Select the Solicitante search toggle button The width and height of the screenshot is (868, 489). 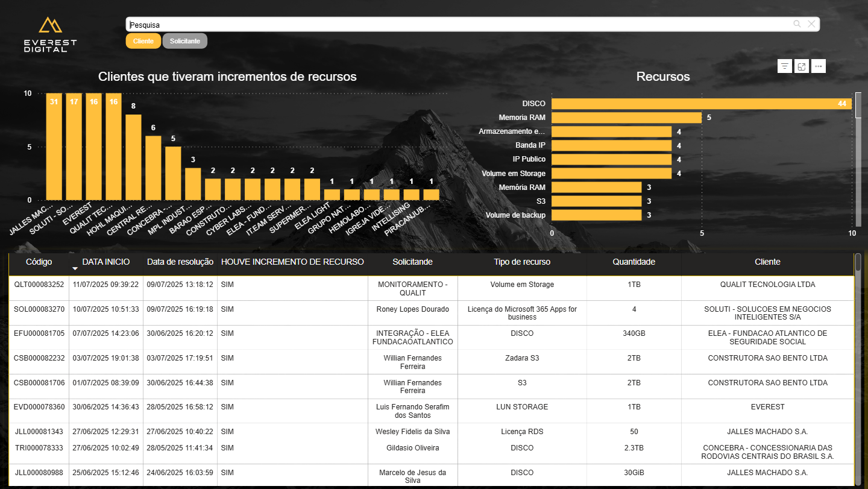185,41
